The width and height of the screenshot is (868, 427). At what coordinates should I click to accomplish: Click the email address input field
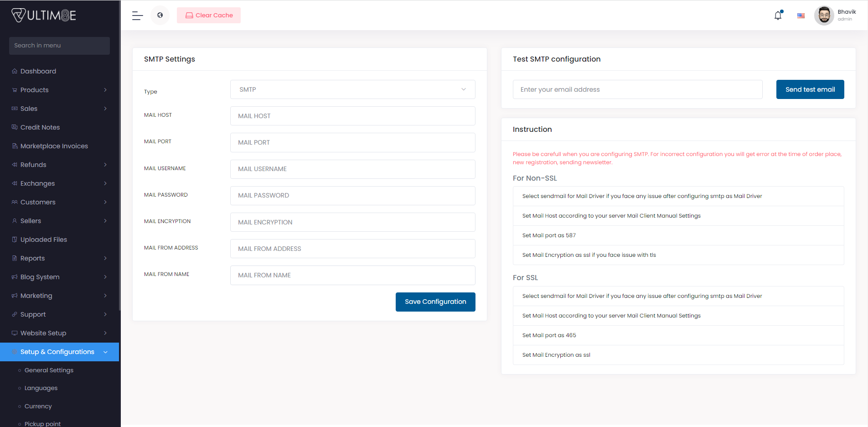click(x=637, y=89)
